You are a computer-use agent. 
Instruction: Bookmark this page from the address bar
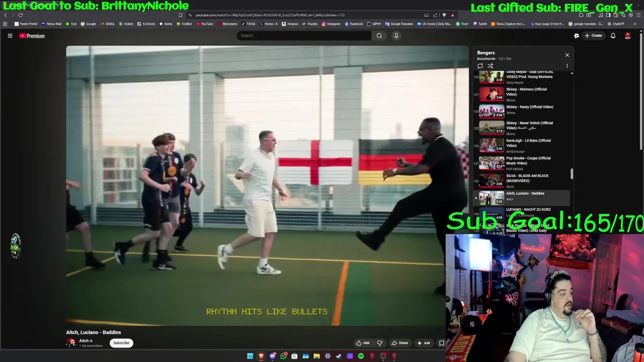pyautogui.click(x=180, y=15)
